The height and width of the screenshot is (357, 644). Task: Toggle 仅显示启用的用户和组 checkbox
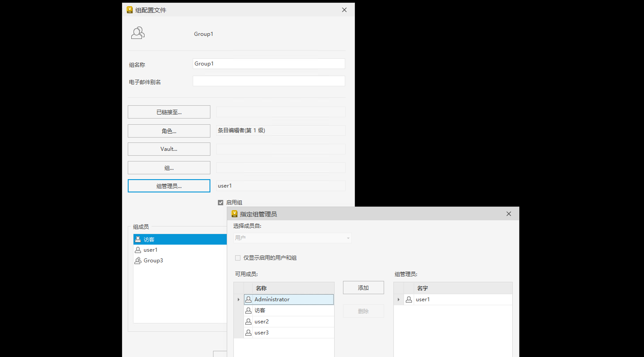pos(238,258)
